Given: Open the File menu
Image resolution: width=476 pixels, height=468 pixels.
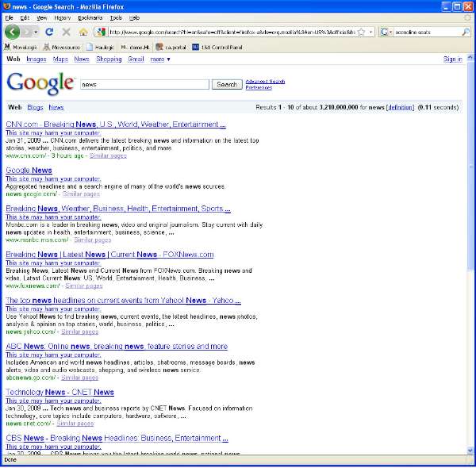Looking at the screenshot, I should pyautogui.click(x=9, y=18).
